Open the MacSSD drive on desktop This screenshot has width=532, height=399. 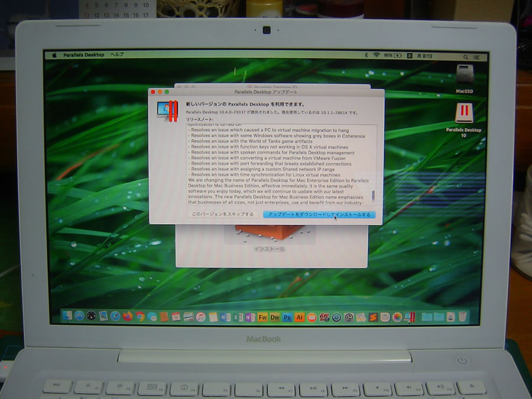pos(465,79)
